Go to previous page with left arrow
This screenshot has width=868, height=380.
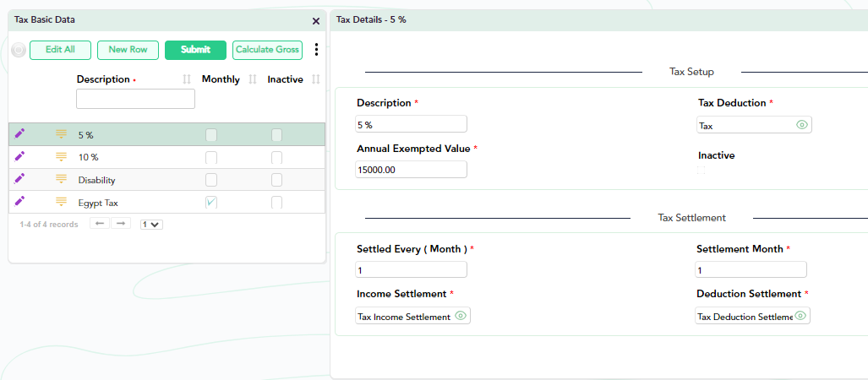pyautogui.click(x=100, y=224)
